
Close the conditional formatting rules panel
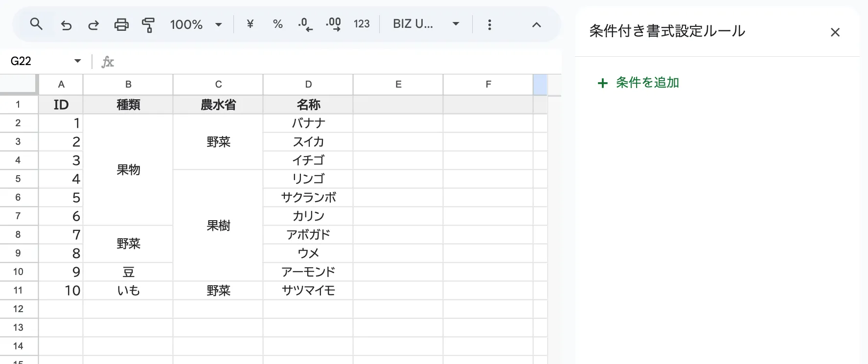tap(835, 32)
